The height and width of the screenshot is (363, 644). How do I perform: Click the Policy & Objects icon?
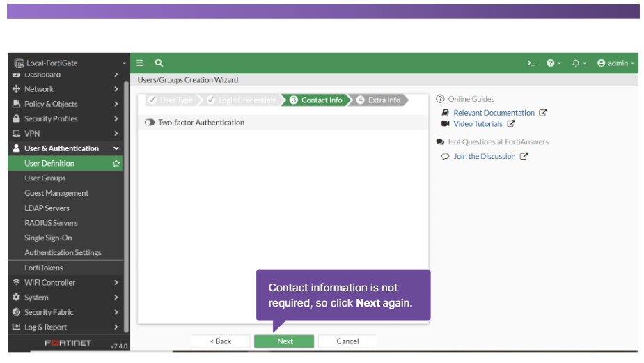click(17, 104)
